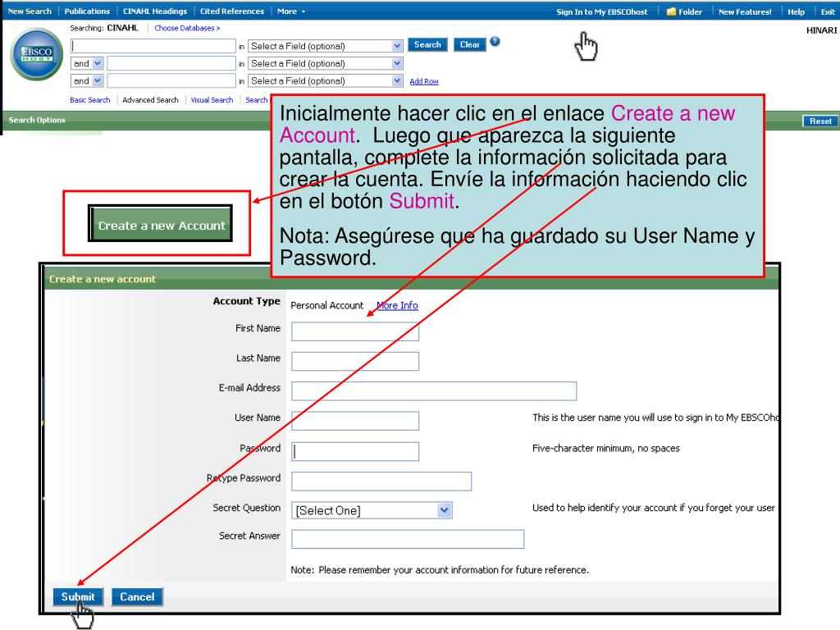Viewport: 840px width, 630px height.
Task: Click Add Row link
Action: click(424, 81)
